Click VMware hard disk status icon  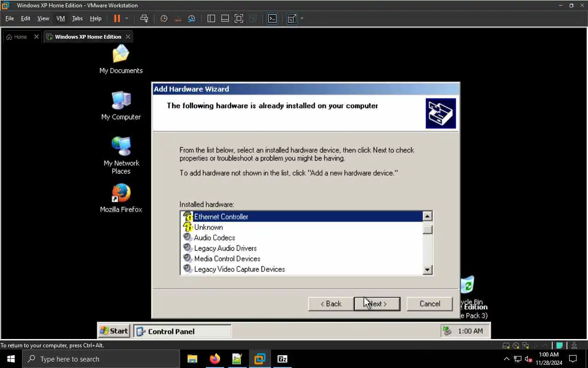[506, 345]
